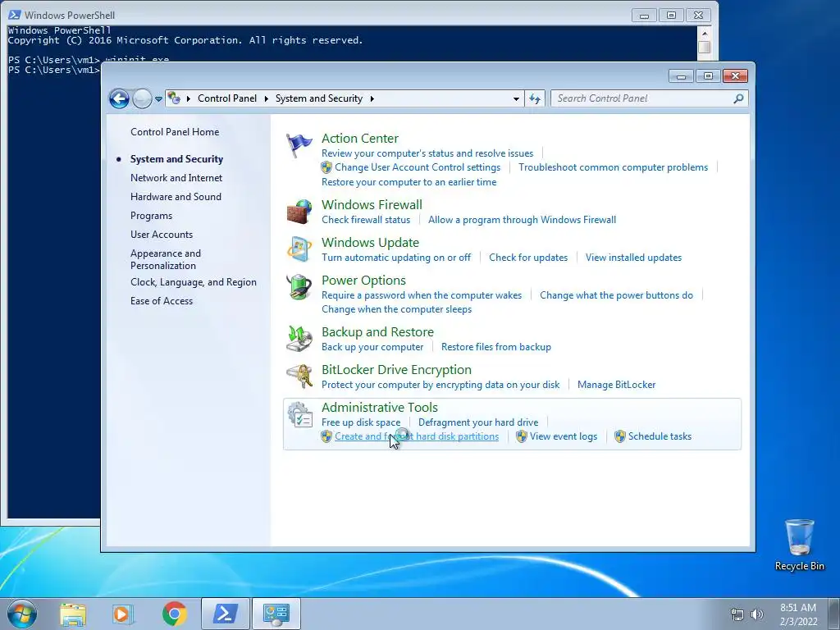Click the BitLocker keys icon

point(299,376)
